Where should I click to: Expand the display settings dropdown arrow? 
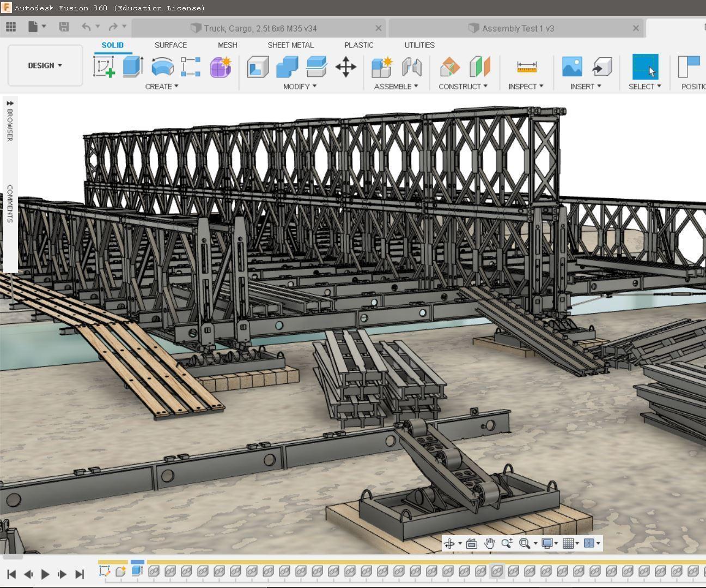[555, 543]
